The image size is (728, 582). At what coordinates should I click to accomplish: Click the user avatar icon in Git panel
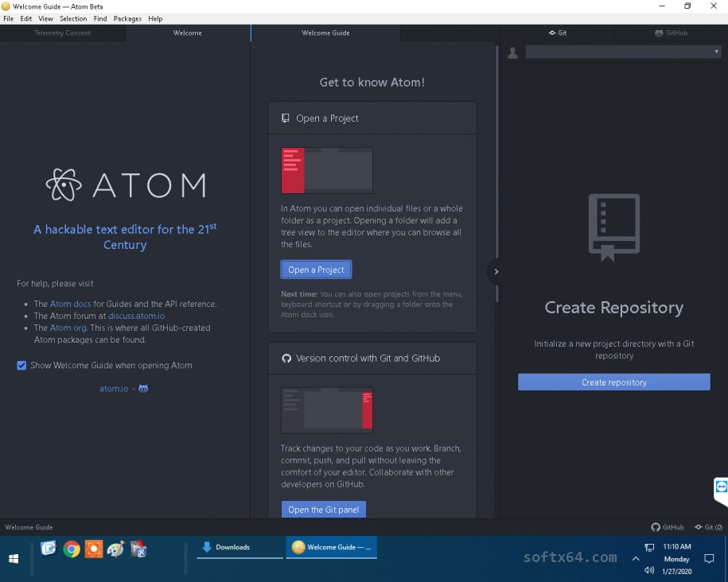[x=512, y=52]
